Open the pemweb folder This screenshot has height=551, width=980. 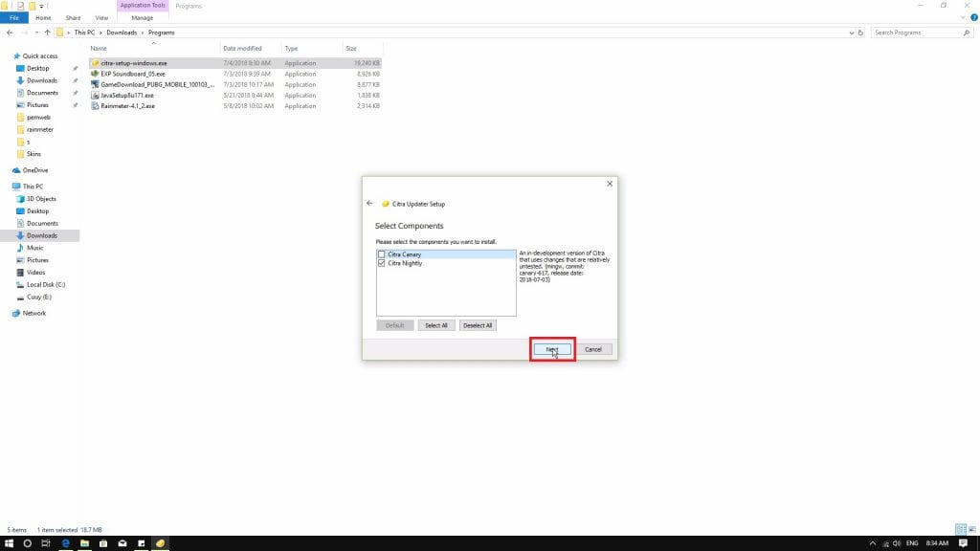(38, 118)
